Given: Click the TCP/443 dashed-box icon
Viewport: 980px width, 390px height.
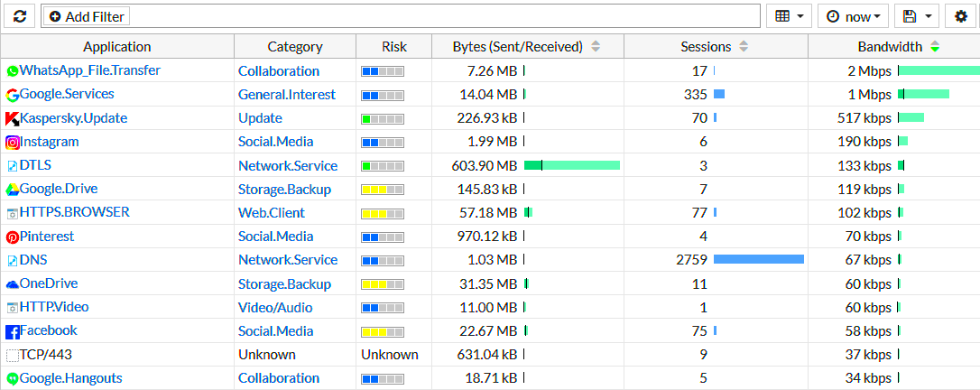Looking at the screenshot, I should click(13, 355).
